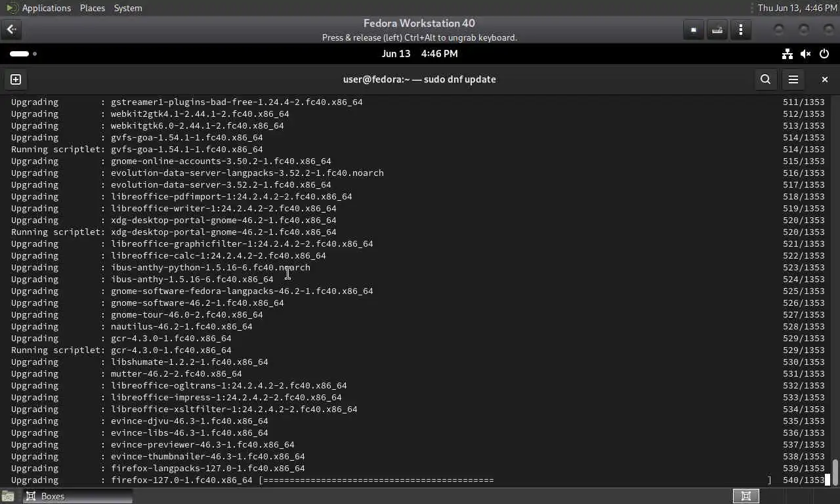
Task: Open the terminal search tool
Action: 765,79
